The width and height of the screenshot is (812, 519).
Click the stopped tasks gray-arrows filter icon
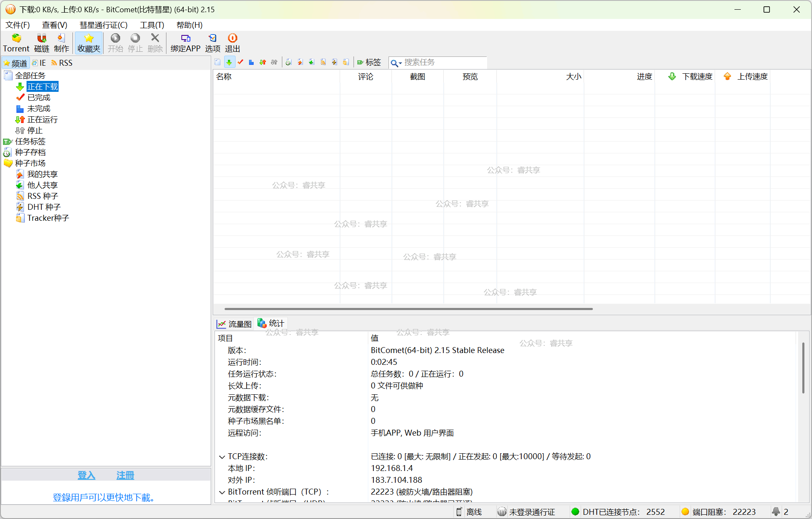point(274,62)
